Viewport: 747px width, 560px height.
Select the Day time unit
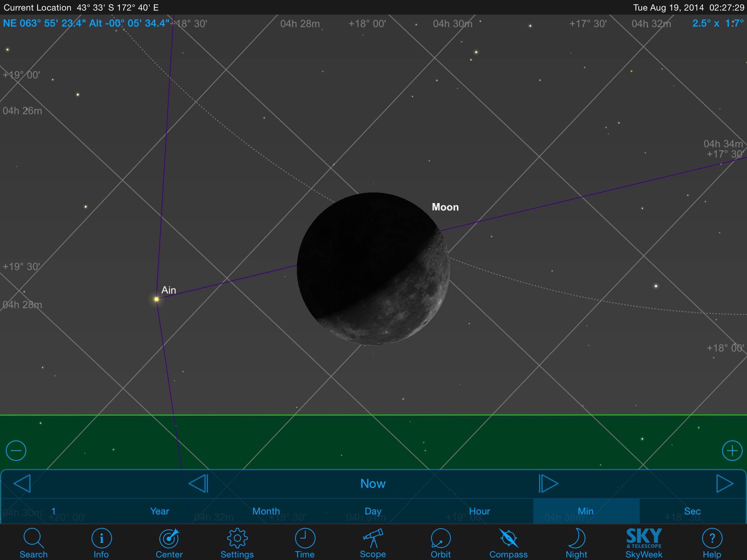point(373,511)
